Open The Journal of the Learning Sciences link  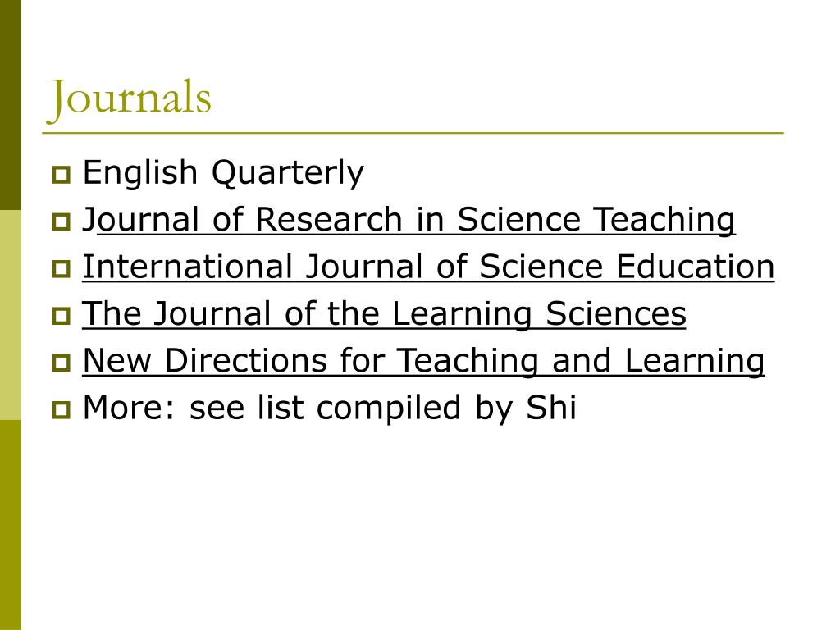(384, 314)
